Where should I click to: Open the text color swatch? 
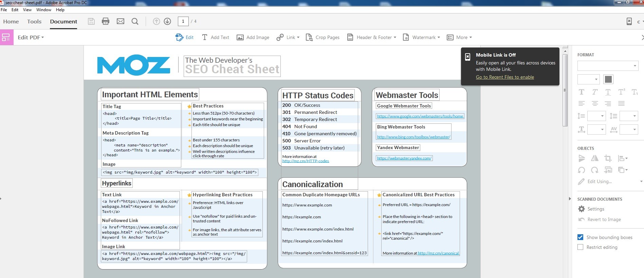(608, 79)
